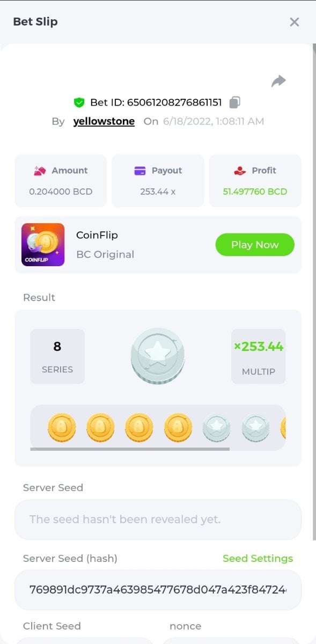This screenshot has width=316, height=644.
Task: Click the green verified shield icon
Action: (x=79, y=103)
